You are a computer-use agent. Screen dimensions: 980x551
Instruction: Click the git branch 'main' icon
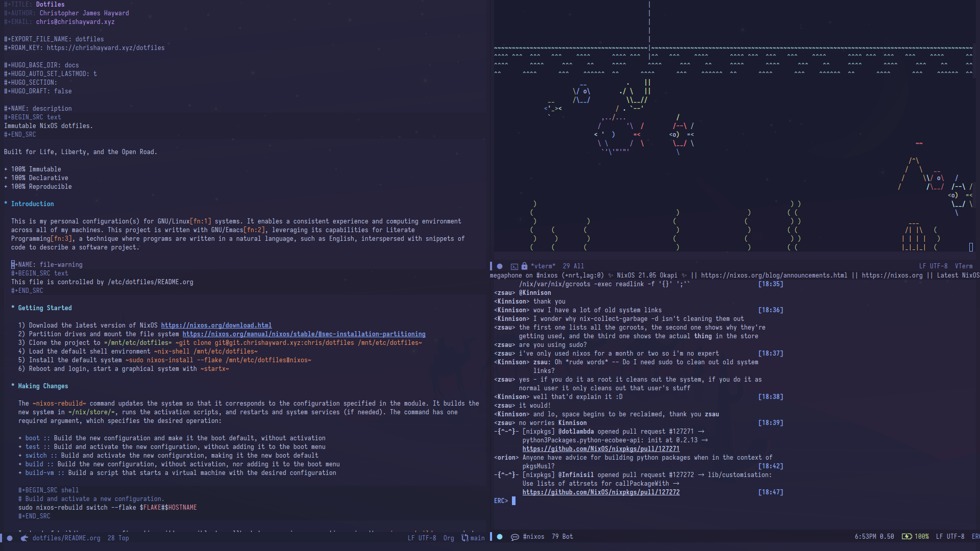(467, 538)
